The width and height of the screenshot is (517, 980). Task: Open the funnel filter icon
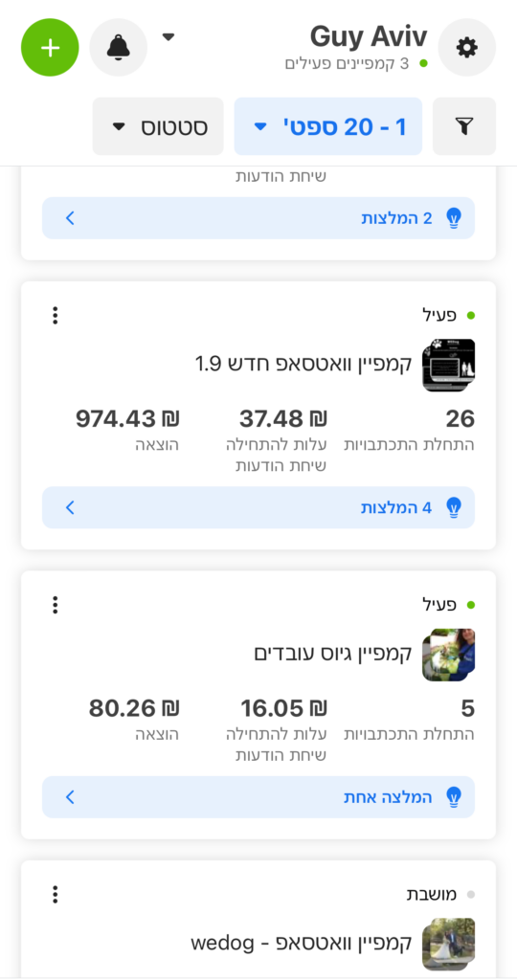463,126
